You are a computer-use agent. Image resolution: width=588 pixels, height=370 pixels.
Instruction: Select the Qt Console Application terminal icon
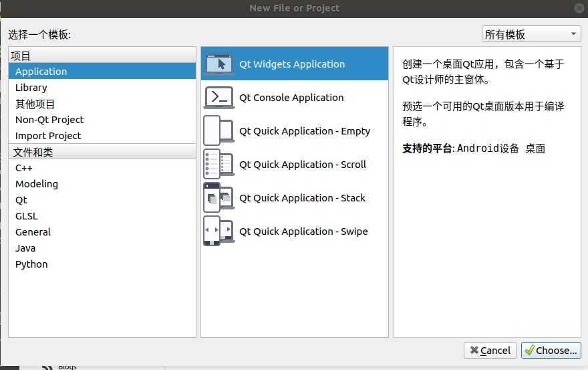[219, 98]
